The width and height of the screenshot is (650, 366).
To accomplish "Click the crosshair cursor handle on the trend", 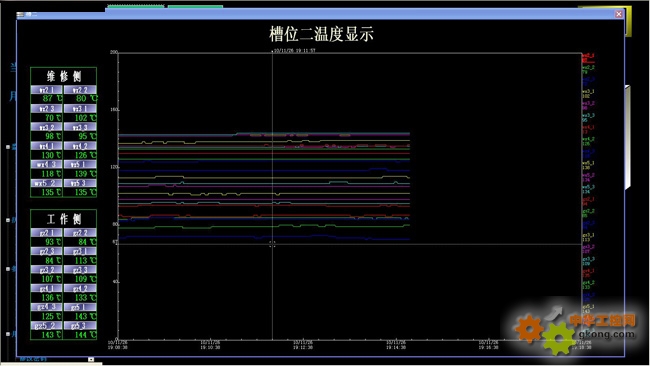I will coord(272,244).
